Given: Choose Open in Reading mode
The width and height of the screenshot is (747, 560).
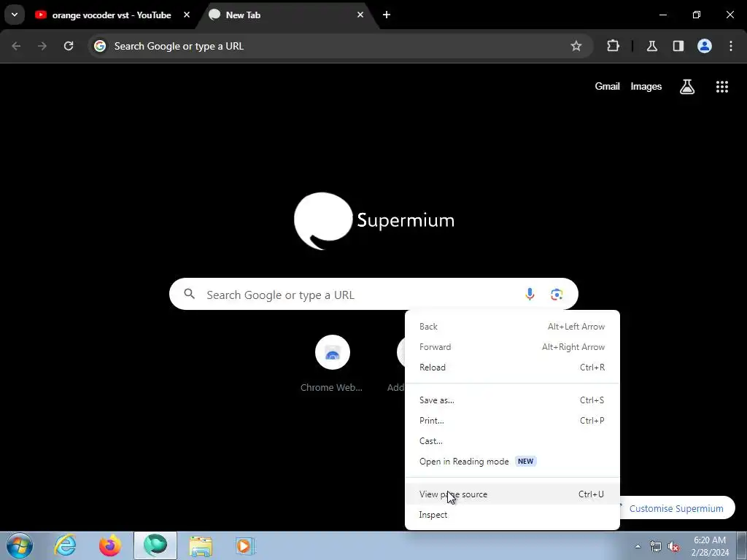Looking at the screenshot, I should tap(512, 462).
